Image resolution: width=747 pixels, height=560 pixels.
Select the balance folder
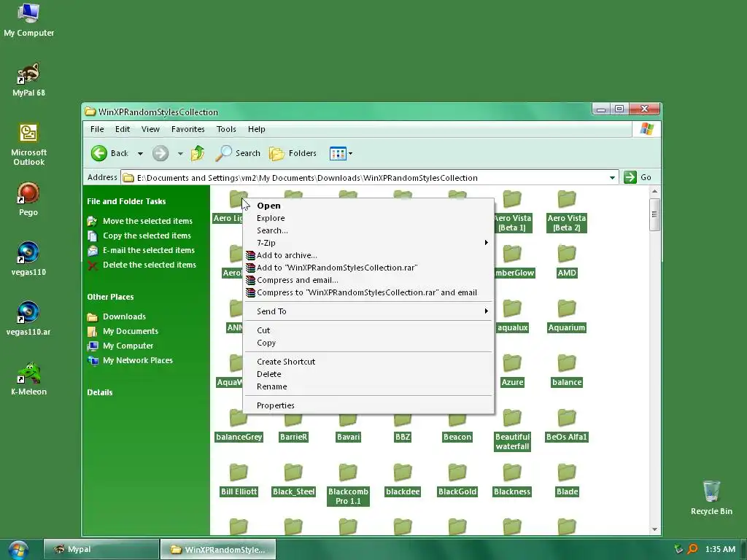tap(567, 370)
